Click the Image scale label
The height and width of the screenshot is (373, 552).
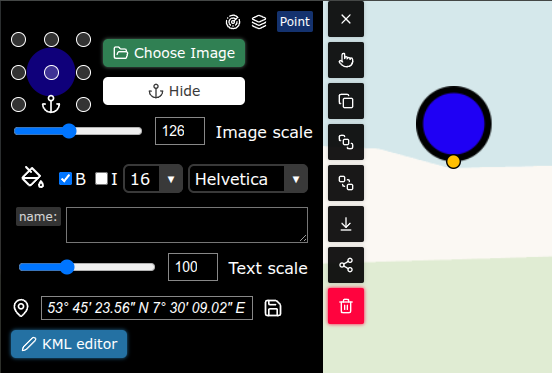tap(264, 132)
